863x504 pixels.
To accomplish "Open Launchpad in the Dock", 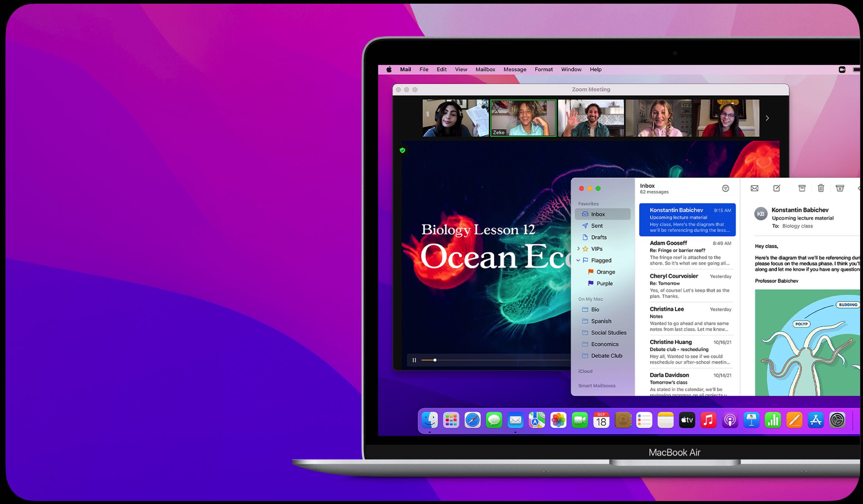I will tap(451, 420).
